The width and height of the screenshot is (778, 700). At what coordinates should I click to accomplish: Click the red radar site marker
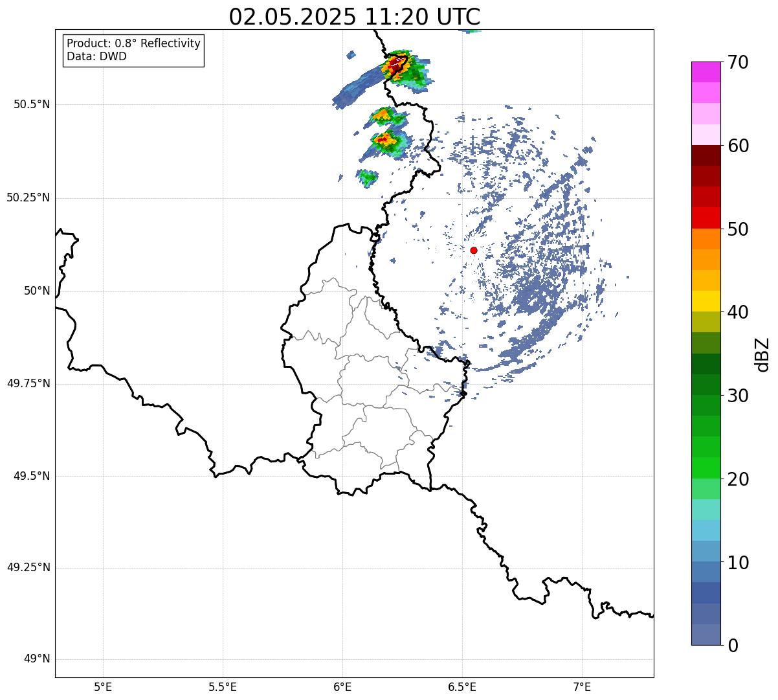pos(474,250)
